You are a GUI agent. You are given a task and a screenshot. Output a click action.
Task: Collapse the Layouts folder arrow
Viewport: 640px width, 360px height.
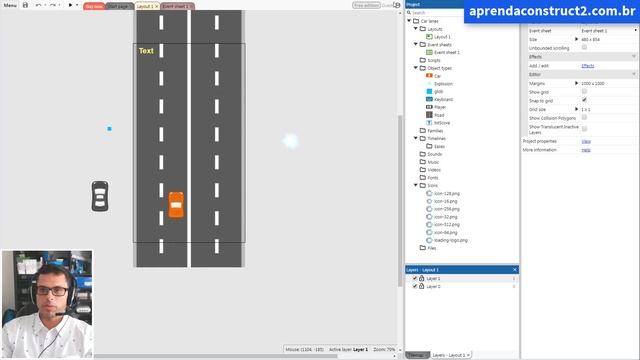pos(416,29)
